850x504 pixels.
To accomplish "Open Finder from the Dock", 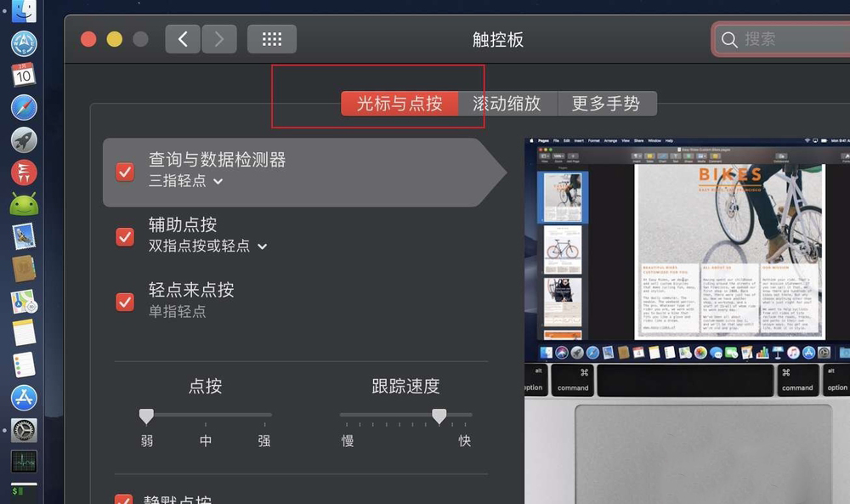I will [x=24, y=10].
